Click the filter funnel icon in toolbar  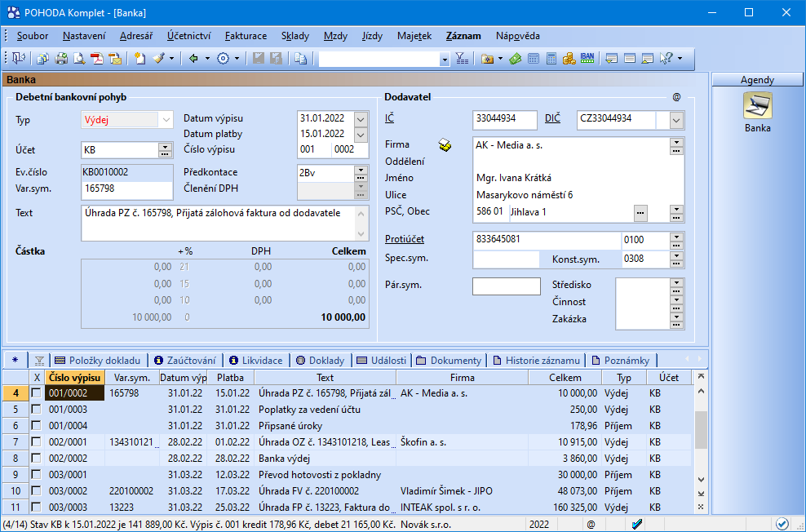click(x=462, y=59)
